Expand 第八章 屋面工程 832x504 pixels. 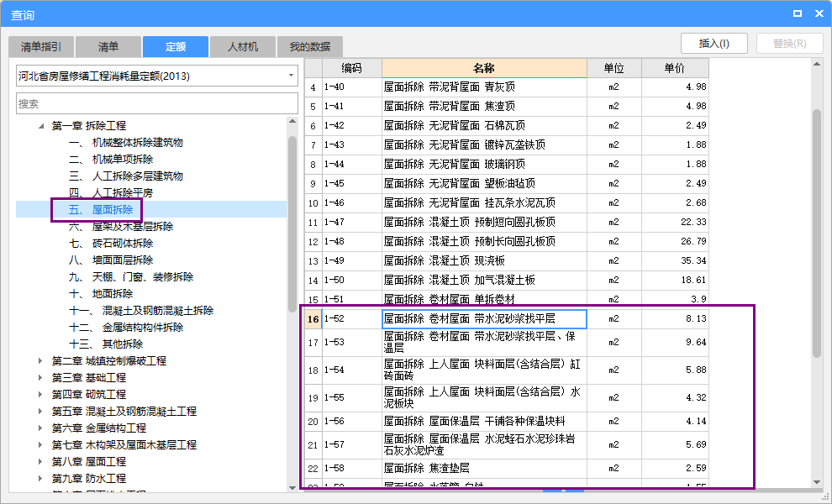pos(41,461)
